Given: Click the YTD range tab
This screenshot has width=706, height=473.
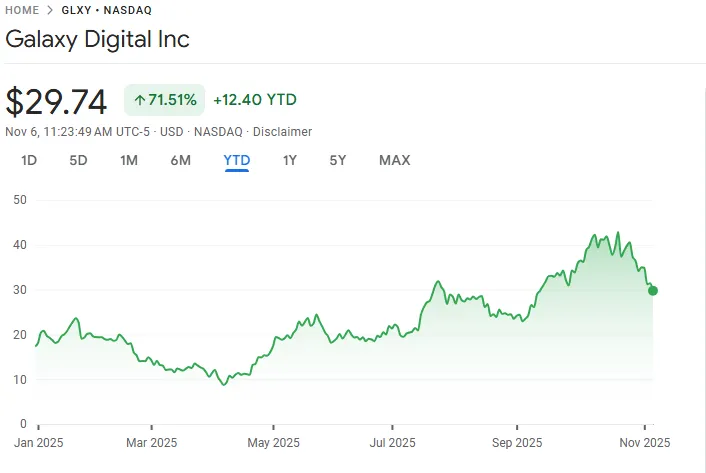Looking at the screenshot, I should click(x=237, y=160).
